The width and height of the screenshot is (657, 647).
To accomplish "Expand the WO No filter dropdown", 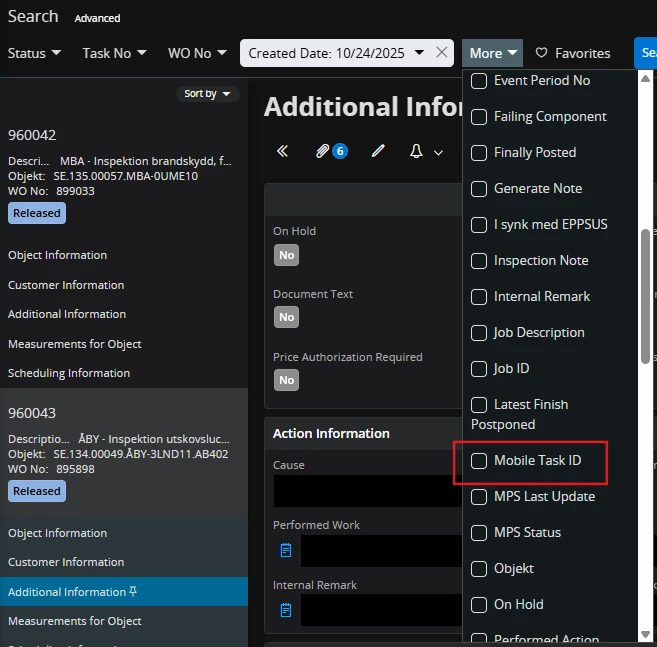I will click(x=196, y=53).
